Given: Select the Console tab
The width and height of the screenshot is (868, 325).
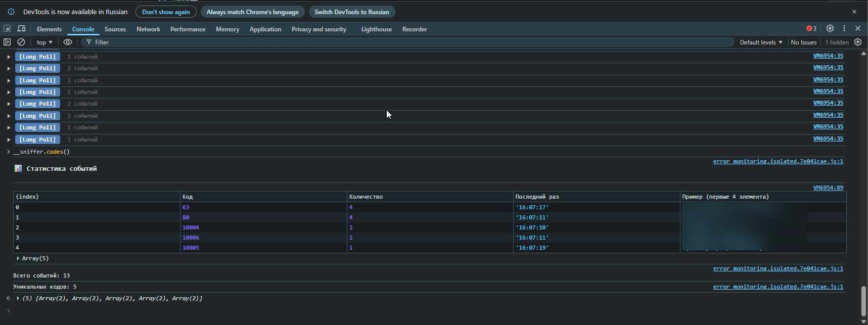Looking at the screenshot, I should (x=83, y=29).
